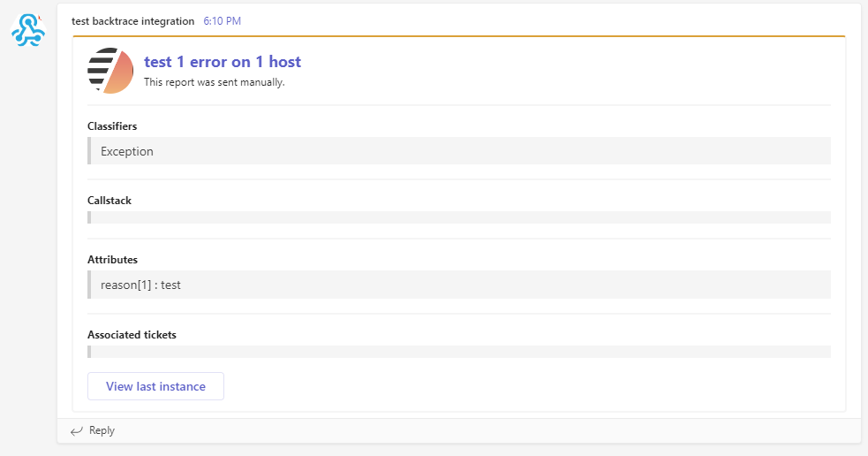Image resolution: width=868 pixels, height=456 pixels.
Task: Click the Classifiers section heading
Action: (112, 126)
